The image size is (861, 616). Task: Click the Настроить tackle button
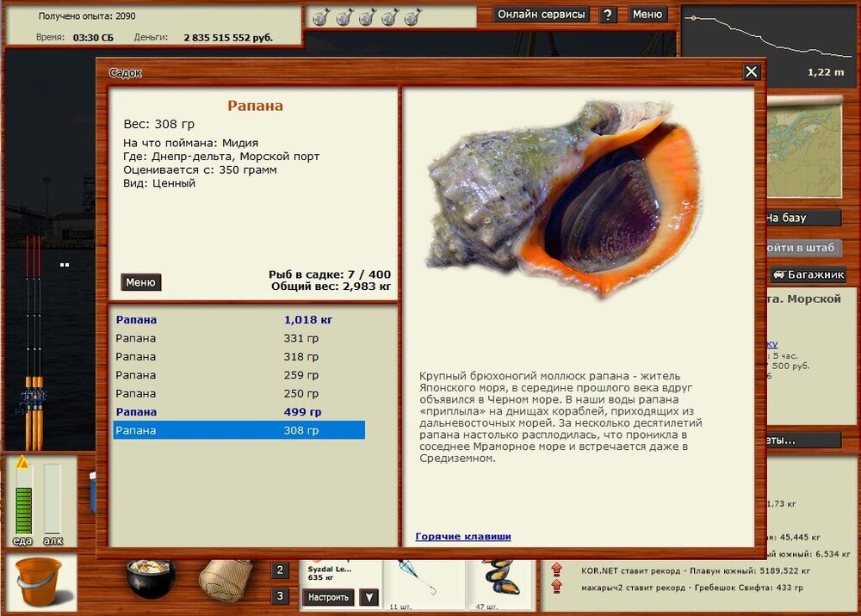[x=328, y=597]
